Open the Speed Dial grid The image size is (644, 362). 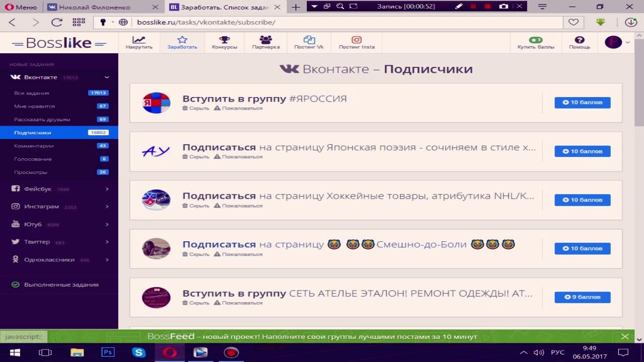(79, 22)
